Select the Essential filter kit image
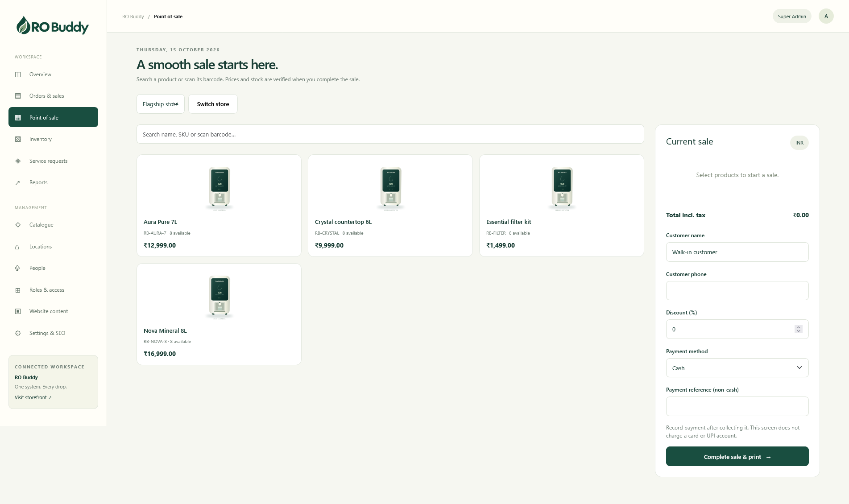This screenshot has height=504, width=849. click(x=562, y=188)
